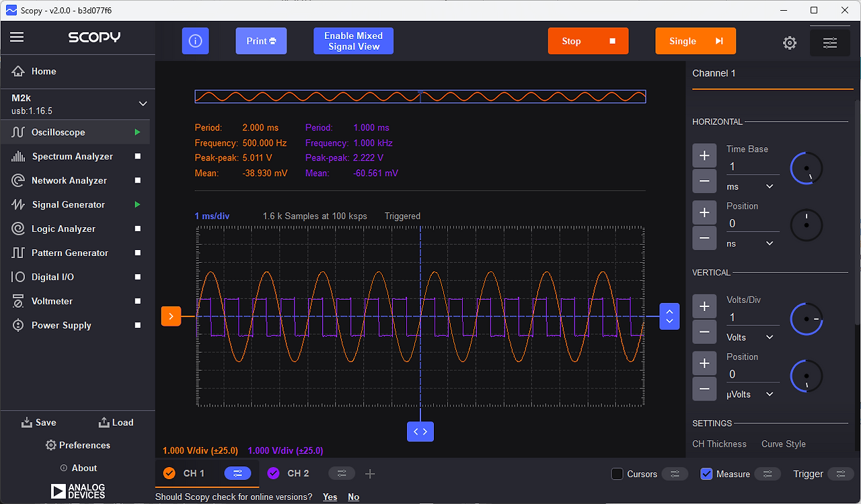Enable Mixed Signal View
861x504 pixels.
[353, 41]
